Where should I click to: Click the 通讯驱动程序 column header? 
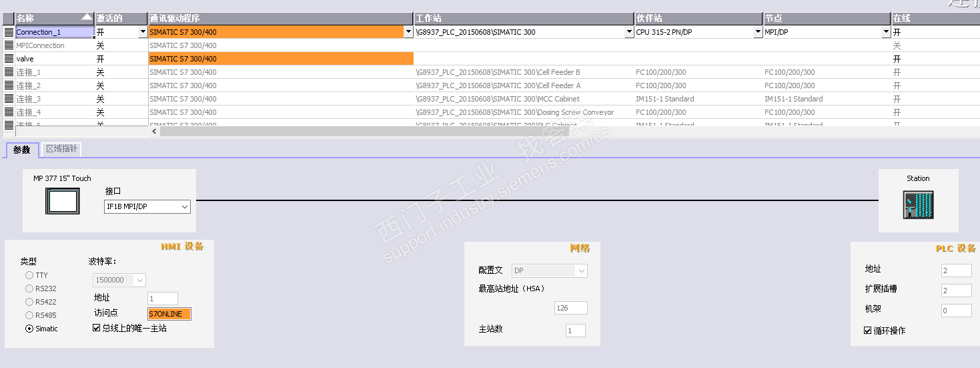tap(281, 18)
